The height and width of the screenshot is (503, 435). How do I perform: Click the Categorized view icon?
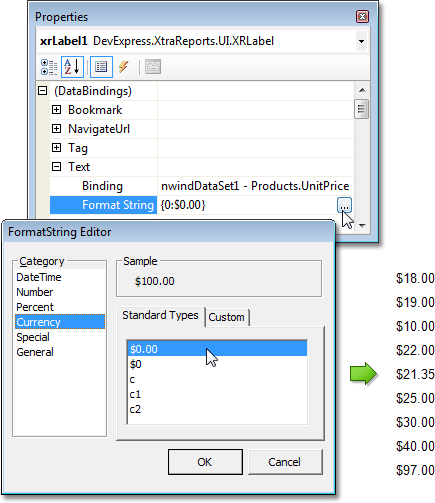(49, 67)
